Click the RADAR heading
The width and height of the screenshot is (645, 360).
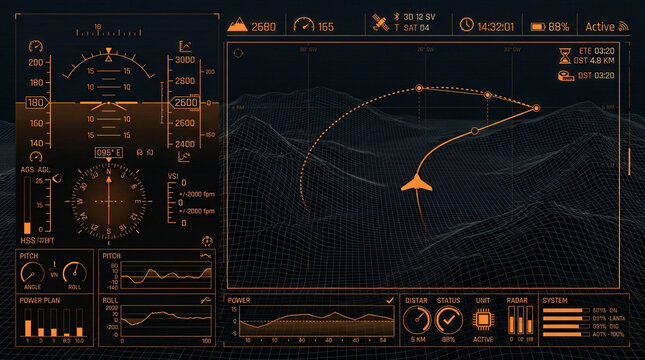click(x=517, y=300)
